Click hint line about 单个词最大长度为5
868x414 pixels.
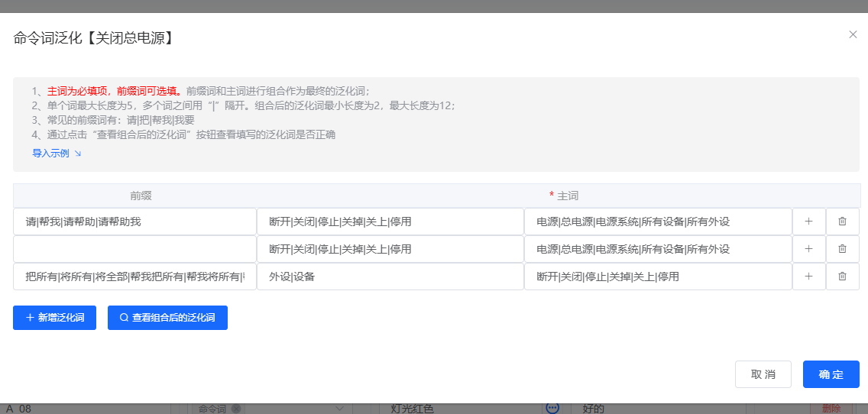(x=244, y=105)
